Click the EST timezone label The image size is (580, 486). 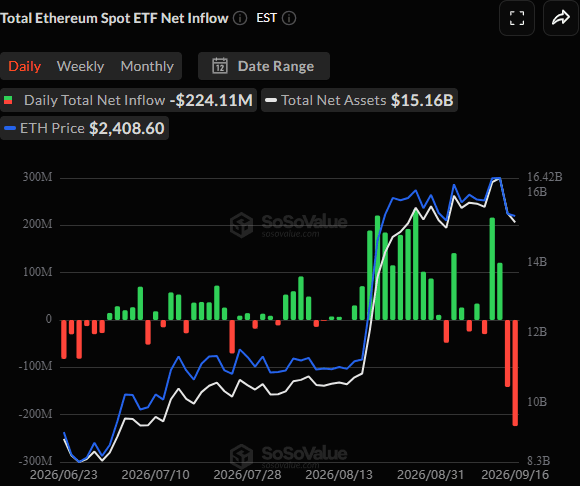(266, 18)
